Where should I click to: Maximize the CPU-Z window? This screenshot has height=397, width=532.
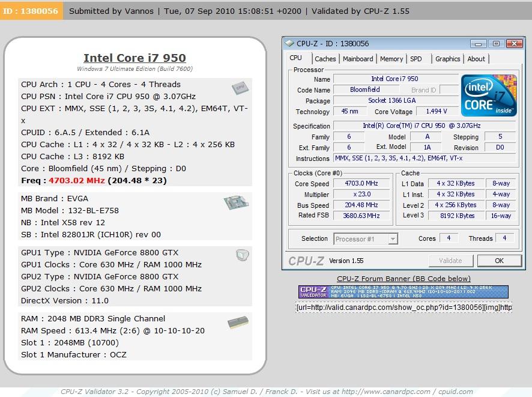pyautogui.click(x=496, y=44)
